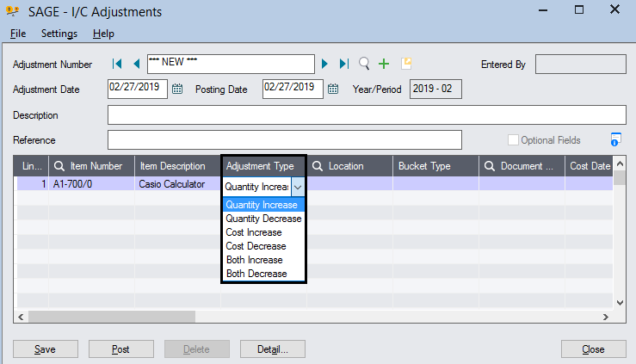Click the yellow note icon near Adjustment Number

tap(406, 63)
